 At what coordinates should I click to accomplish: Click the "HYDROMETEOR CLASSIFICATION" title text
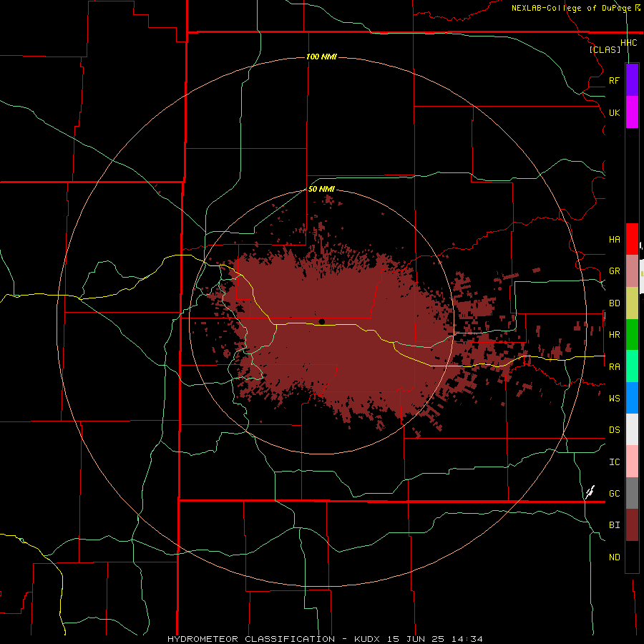(x=251, y=639)
